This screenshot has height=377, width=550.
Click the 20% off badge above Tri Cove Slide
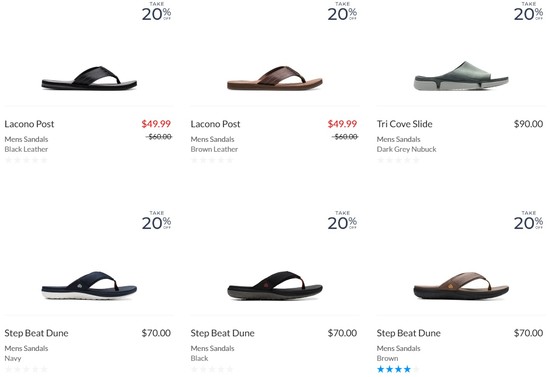coord(528,11)
